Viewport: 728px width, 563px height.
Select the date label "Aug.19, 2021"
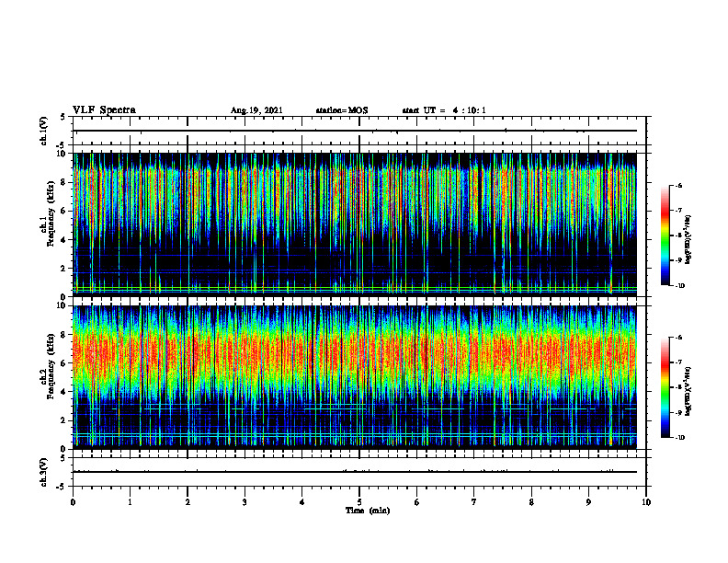click(256, 110)
